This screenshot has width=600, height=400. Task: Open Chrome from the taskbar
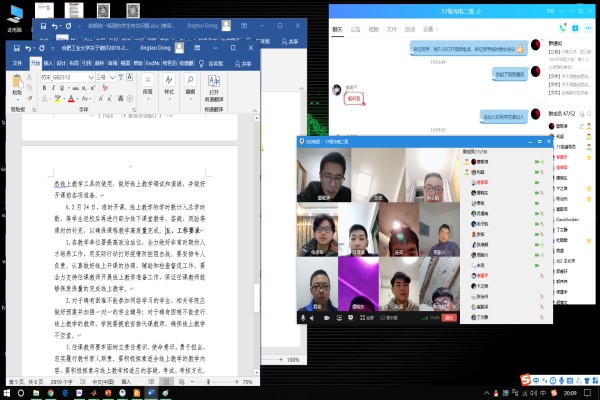[50, 393]
